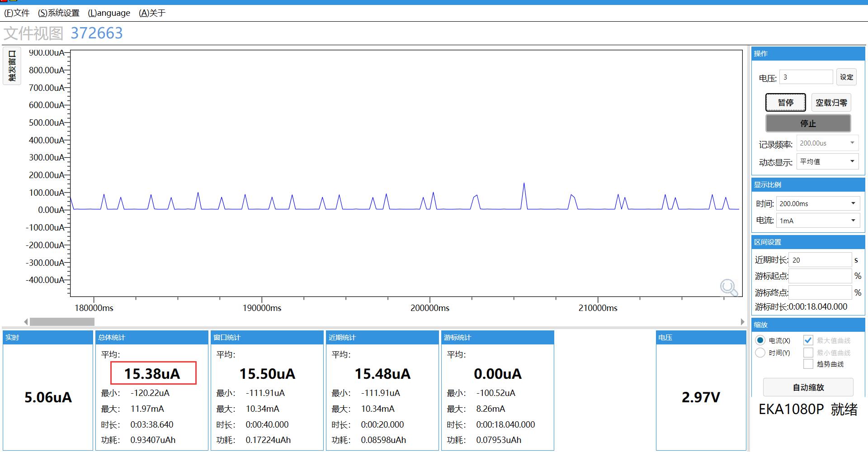Open the 动态显示 dropdown showing 平均值

pyautogui.click(x=827, y=161)
